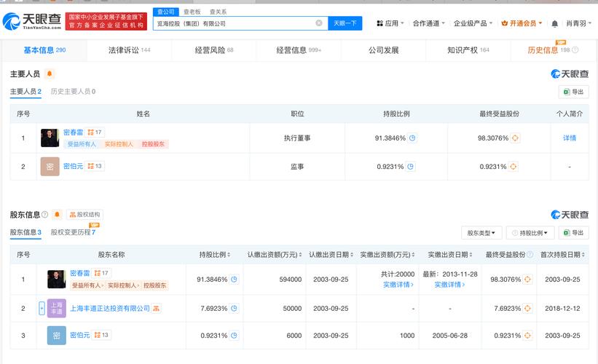Export the 主要人员 table via 导出
The height and width of the screenshot is (364, 598).
click(573, 92)
